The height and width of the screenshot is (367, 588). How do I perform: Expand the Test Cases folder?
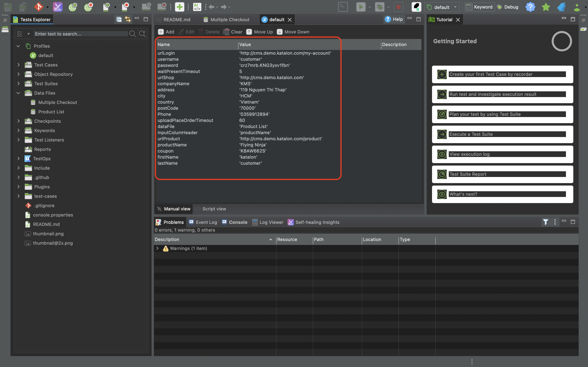[18, 65]
